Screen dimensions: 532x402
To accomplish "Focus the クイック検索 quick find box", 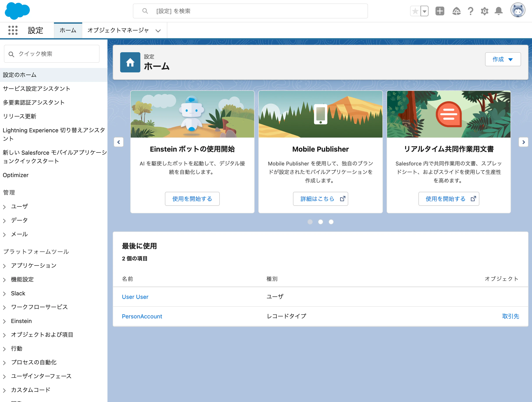I will click(52, 54).
